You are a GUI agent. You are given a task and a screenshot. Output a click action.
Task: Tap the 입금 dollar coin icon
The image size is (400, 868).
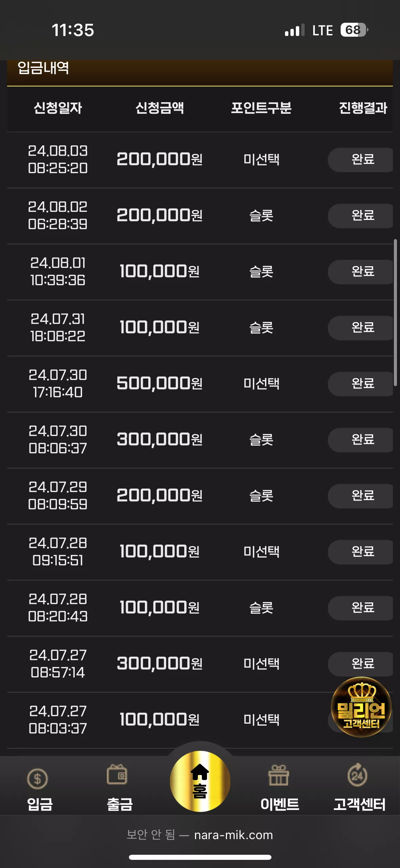coord(37,778)
